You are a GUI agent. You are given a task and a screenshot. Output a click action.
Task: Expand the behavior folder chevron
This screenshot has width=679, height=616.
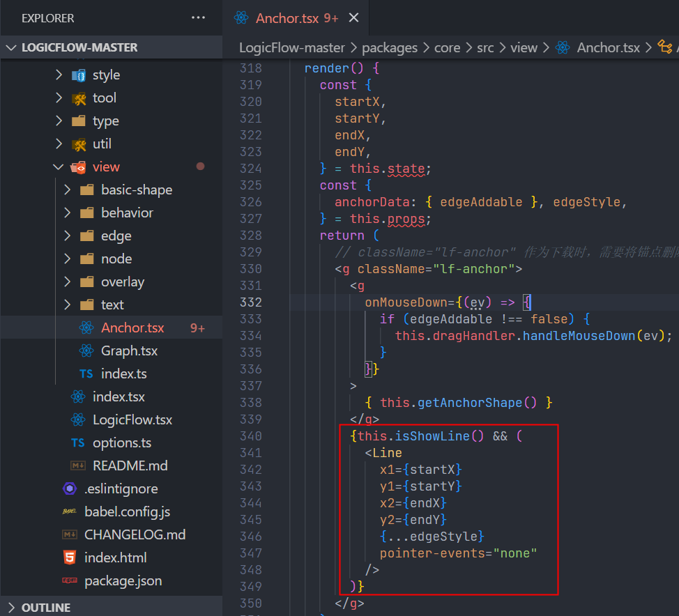click(67, 213)
